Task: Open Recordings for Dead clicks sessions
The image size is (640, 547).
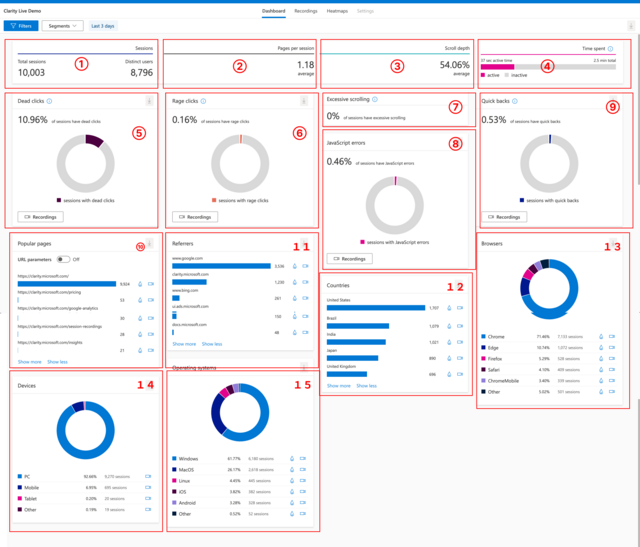Action: tap(40, 217)
